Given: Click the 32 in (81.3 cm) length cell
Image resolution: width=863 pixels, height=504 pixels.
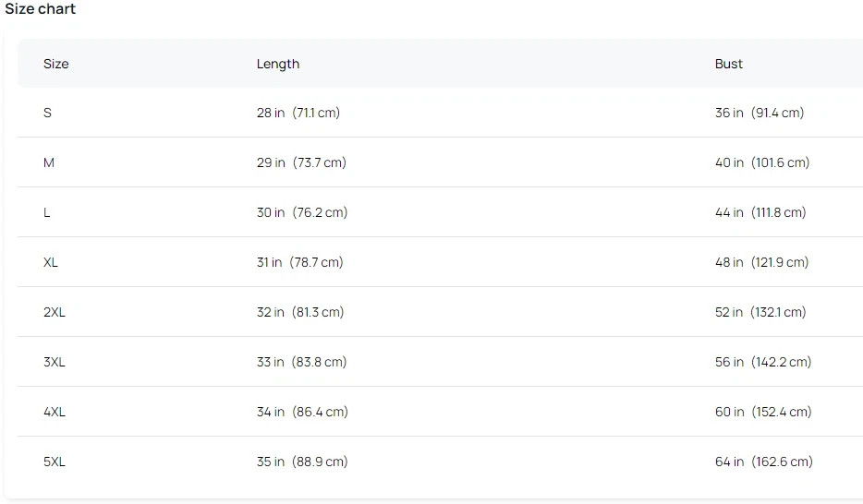Looking at the screenshot, I should 300,312.
